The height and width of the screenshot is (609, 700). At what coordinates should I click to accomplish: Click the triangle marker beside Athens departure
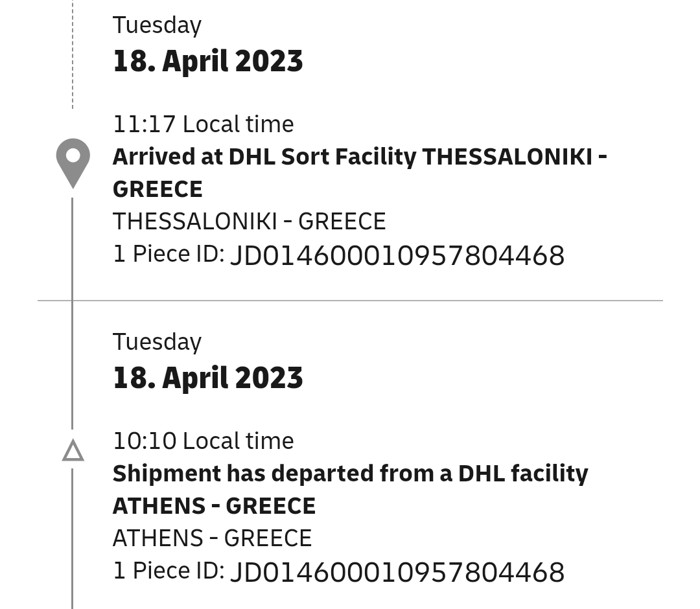pos(73,451)
